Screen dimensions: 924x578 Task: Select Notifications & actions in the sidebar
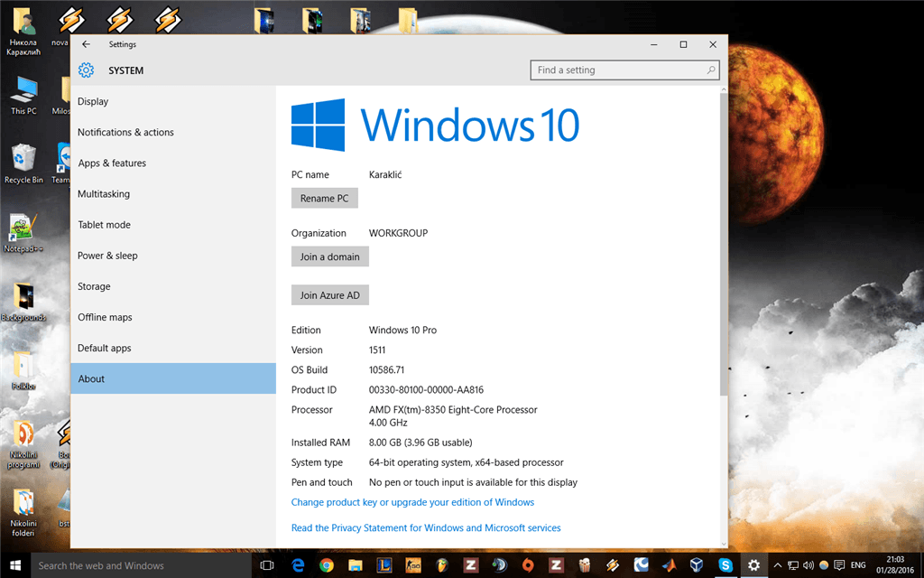click(x=172, y=132)
